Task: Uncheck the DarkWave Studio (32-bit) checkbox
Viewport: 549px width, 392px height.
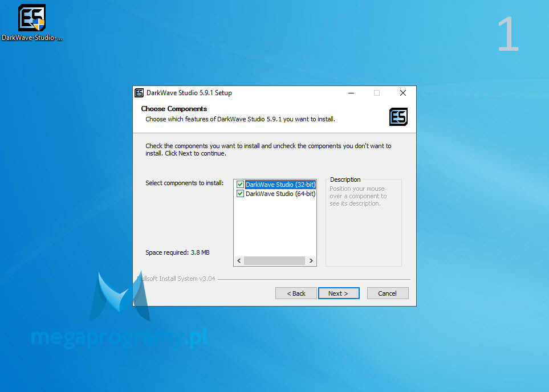Action: (240, 185)
